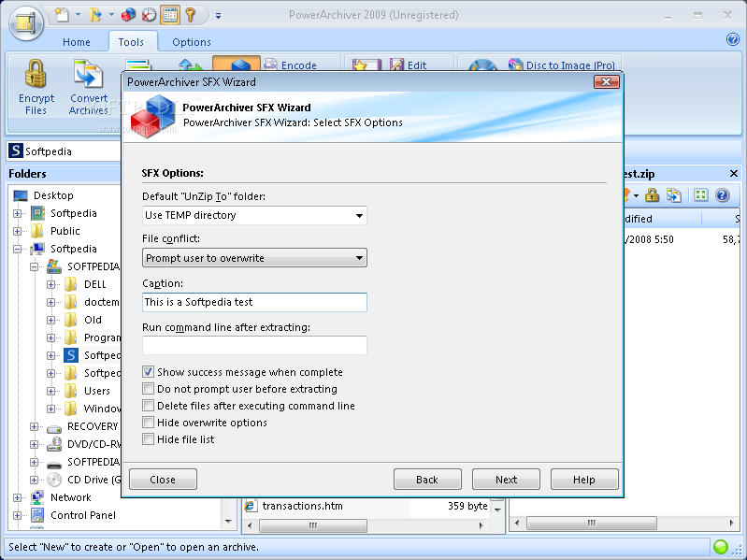Select transactions.htm in the file list
The height and width of the screenshot is (560, 747).
pos(303,506)
